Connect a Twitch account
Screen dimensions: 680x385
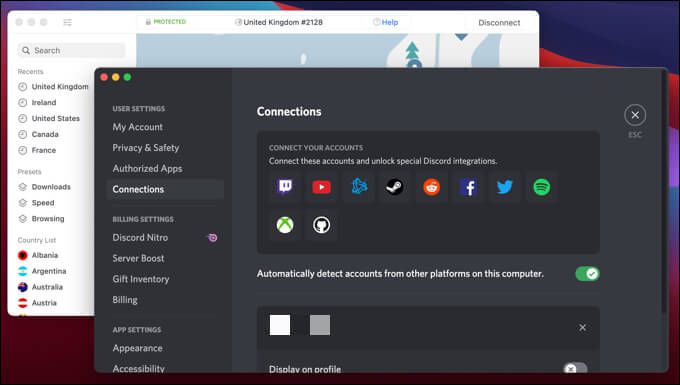coord(285,187)
